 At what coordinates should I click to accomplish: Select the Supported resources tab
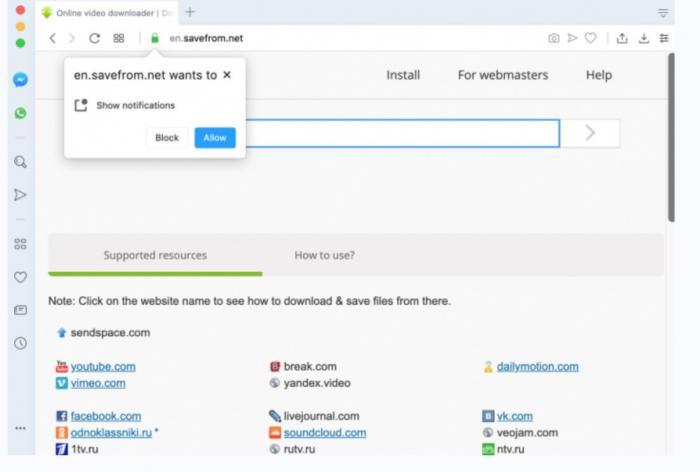(155, 255)
